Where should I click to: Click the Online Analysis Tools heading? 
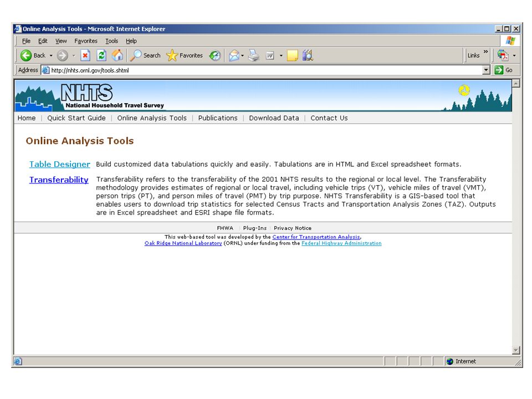tap(80, 141)
